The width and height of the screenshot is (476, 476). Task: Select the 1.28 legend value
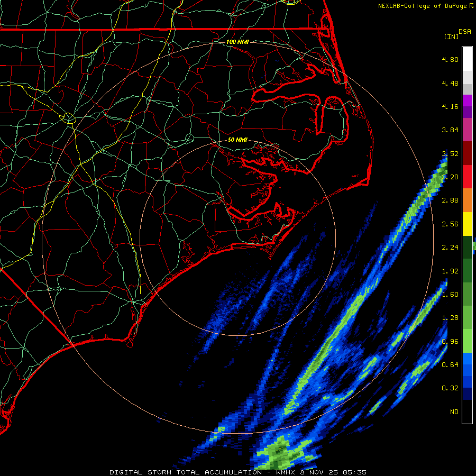click(450, 318)
